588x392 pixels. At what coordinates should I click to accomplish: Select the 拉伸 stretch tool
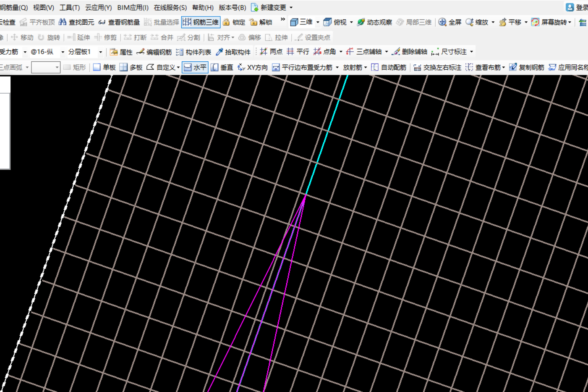[x=277, y=37]
